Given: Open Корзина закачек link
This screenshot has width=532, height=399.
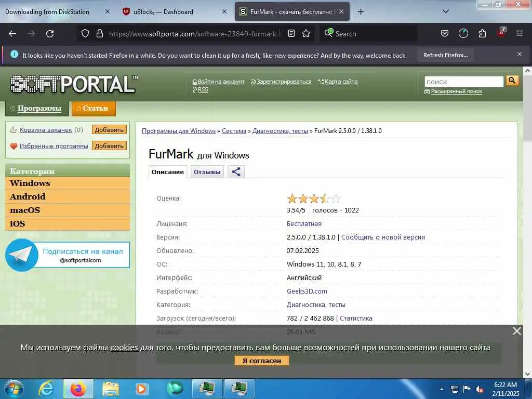Looking at the screenshot, I should tap(46, 129).
